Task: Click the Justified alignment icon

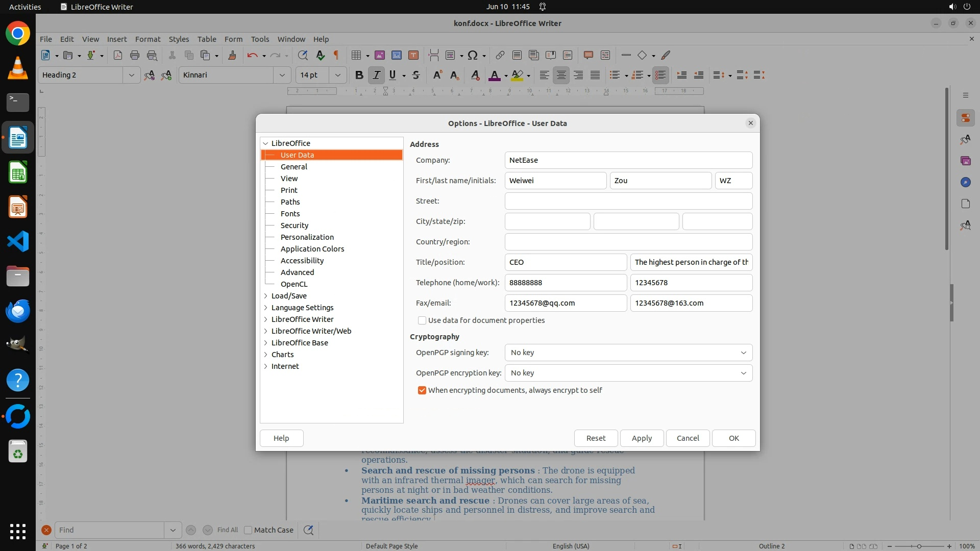Action: click(595, 75)
